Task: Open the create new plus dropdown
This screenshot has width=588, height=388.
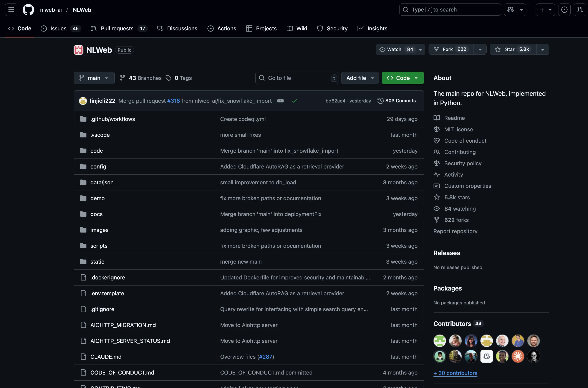Action: pos(545,10)
